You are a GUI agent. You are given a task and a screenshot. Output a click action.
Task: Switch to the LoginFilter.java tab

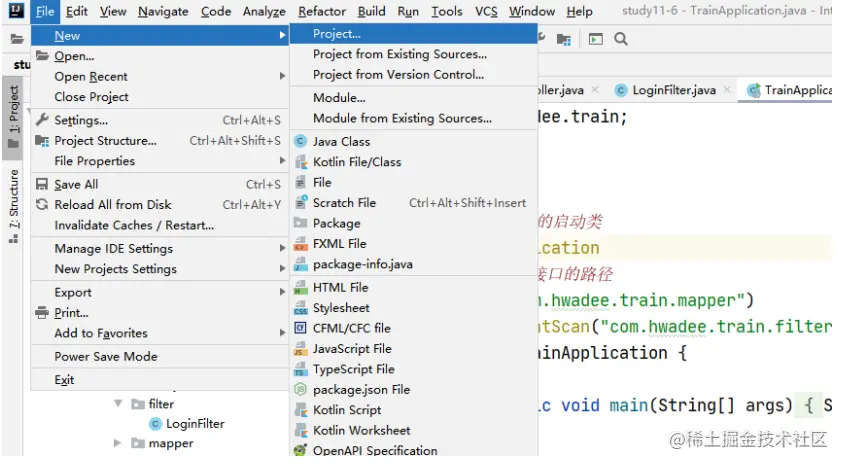[672, 90]
